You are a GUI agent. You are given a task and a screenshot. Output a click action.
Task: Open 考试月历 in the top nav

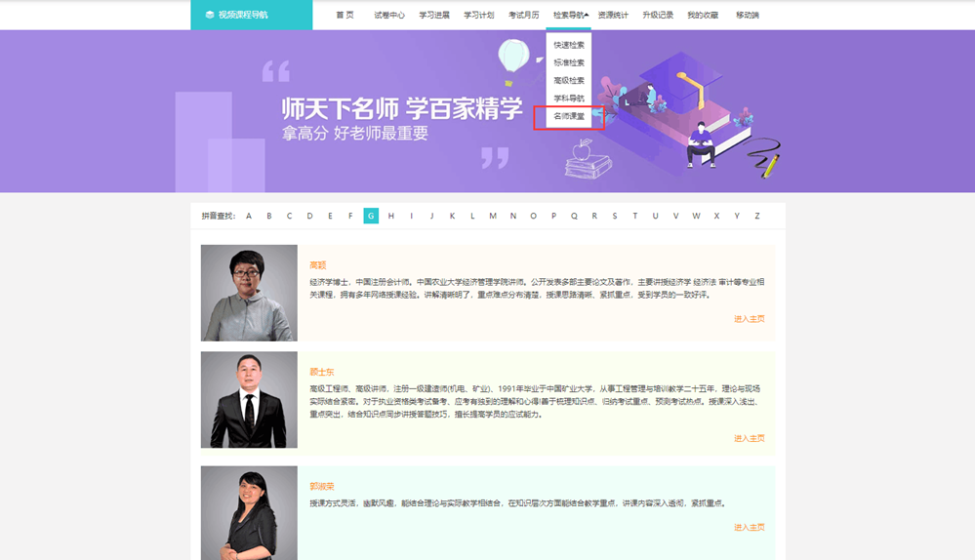(523, 15)
